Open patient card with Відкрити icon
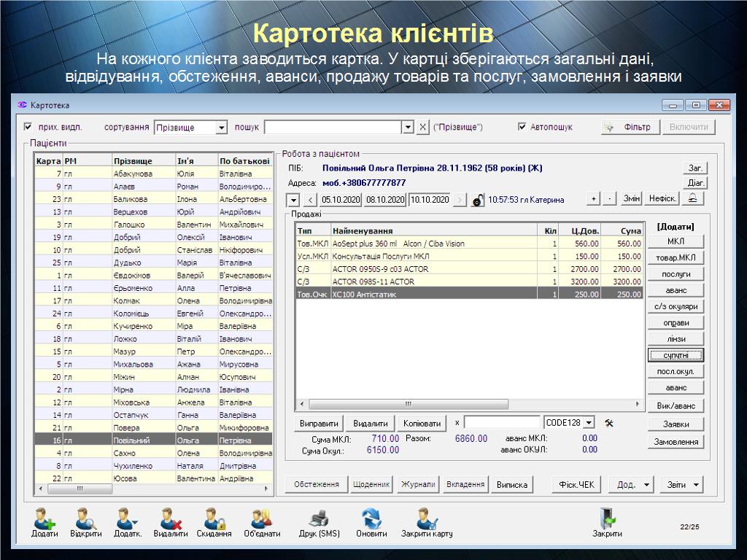The width and height of the screenshot is (747, 560). 86,518
